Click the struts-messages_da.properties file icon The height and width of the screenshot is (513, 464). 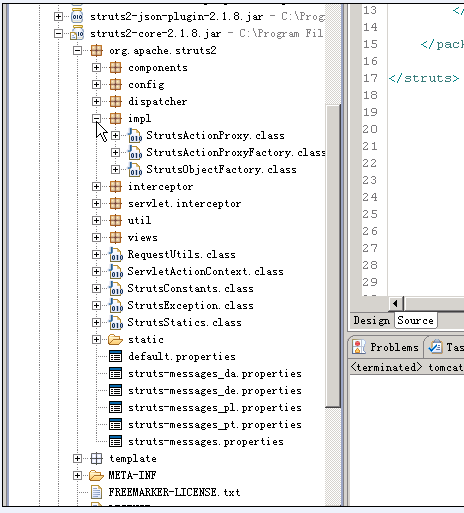point(115,373)
